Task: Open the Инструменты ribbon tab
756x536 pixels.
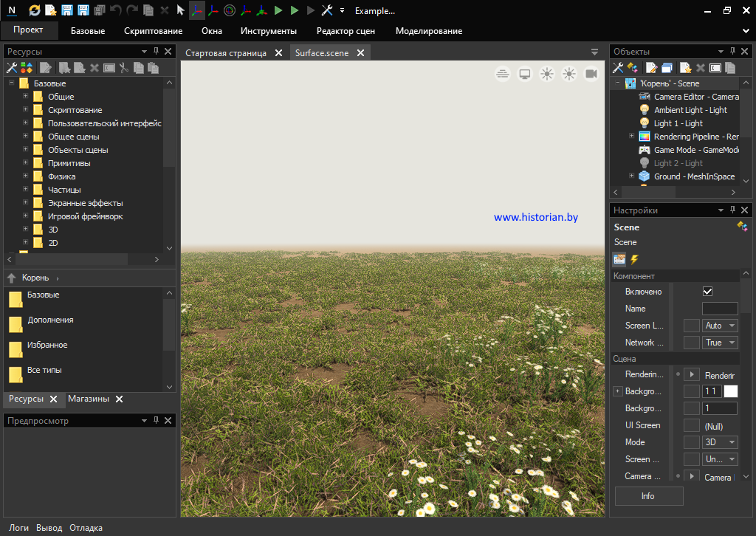Action: coord(268,31)
